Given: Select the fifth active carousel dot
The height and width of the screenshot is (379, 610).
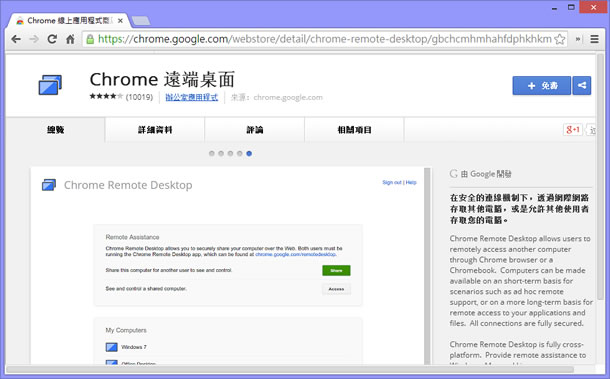Looking at the screenshot, I should click(x=249, y=153).
